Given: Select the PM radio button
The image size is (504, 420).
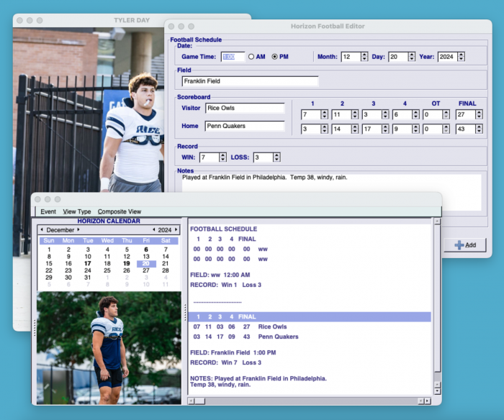Looking at the screenshot, I should coord(275,57).
